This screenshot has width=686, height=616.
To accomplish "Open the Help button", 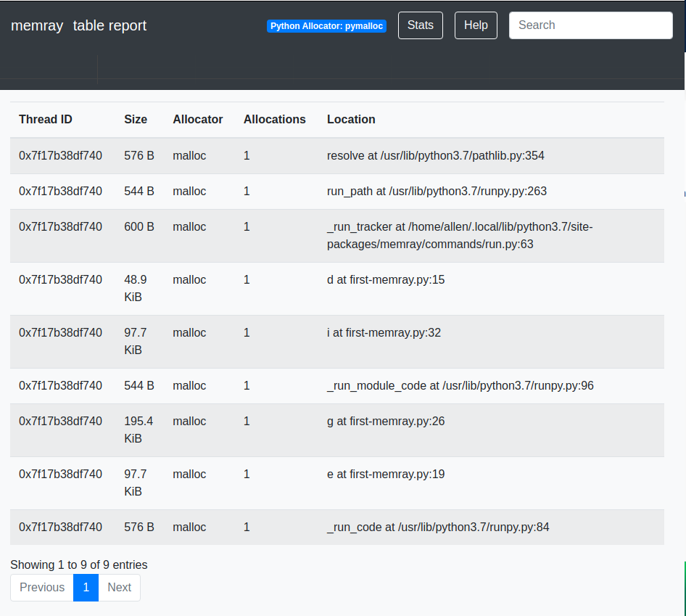I will [476, 25].
